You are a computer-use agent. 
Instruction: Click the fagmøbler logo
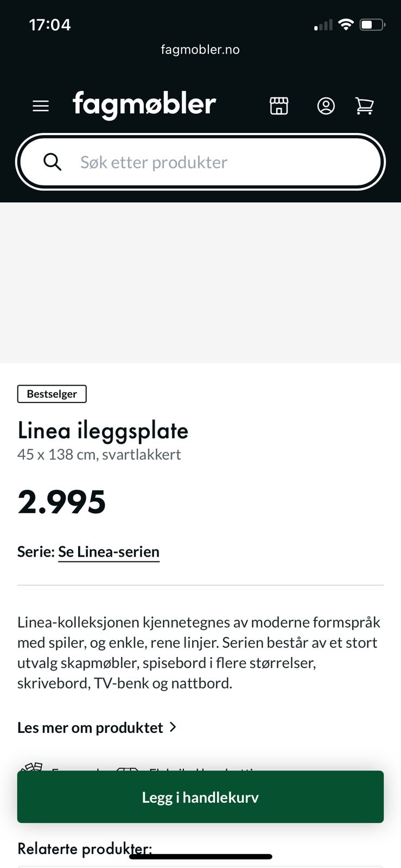[x=144, y=104]
